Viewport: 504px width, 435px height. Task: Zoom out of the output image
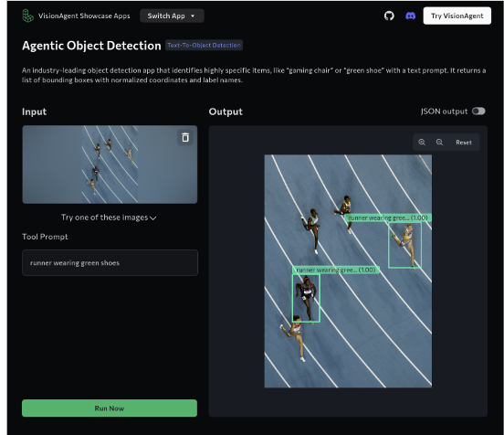click(439, 143)
